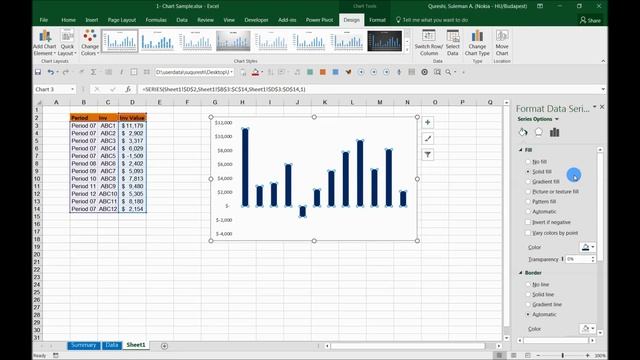Open Select Data dialog

coord(452,43)
